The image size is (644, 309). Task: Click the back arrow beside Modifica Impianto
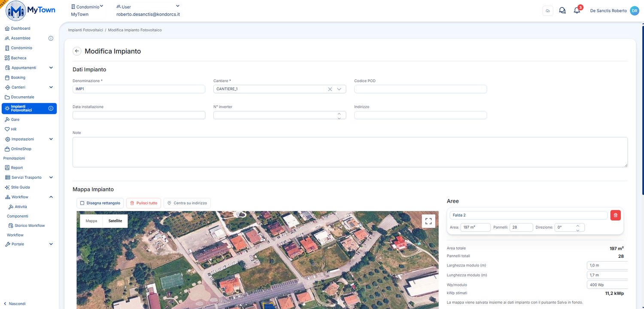point(77,51)
